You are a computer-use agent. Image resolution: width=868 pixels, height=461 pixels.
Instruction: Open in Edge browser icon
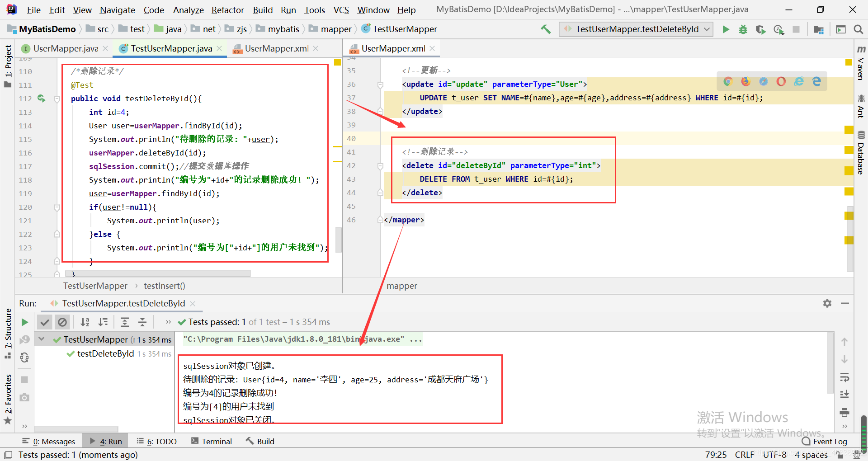tap(816, 81)
